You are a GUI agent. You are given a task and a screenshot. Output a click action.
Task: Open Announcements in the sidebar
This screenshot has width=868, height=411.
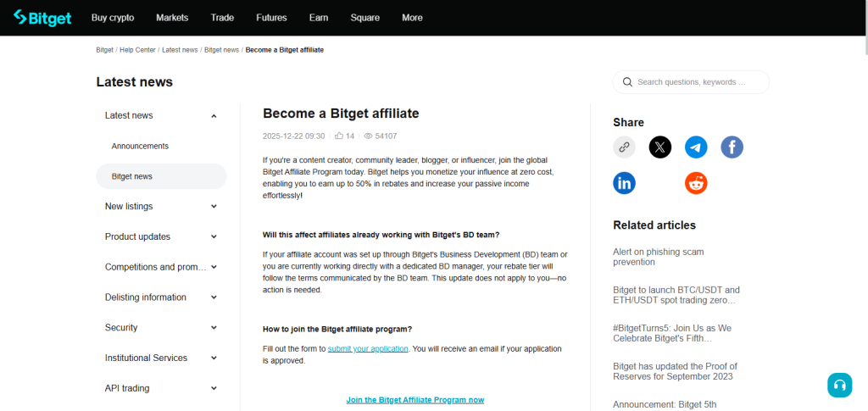click(140, 146)
